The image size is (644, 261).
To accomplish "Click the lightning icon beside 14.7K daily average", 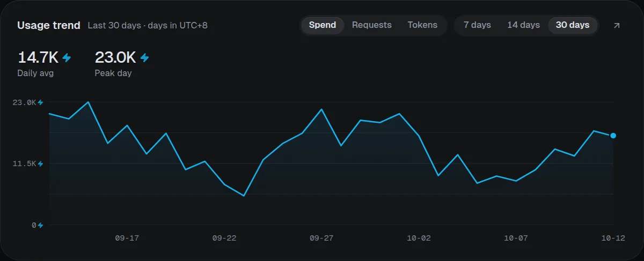I will (67, 57).
